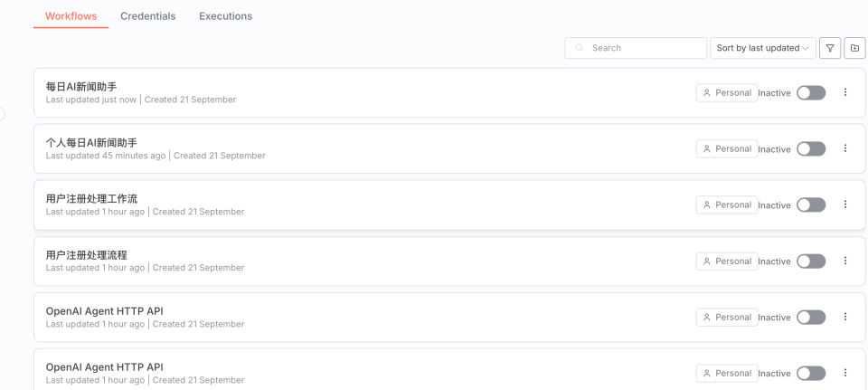Click Personal badge on 每日AI新闻助手 row

pos(727,92)
